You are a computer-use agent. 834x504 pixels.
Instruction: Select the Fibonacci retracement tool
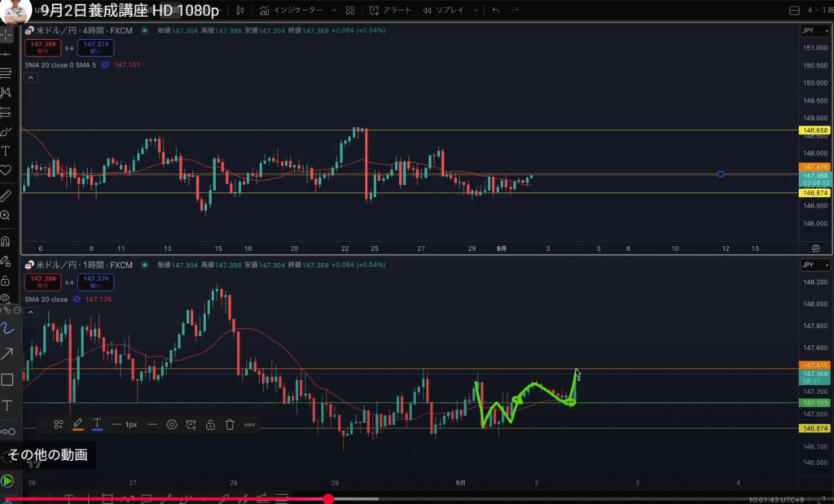pos(7,73)
